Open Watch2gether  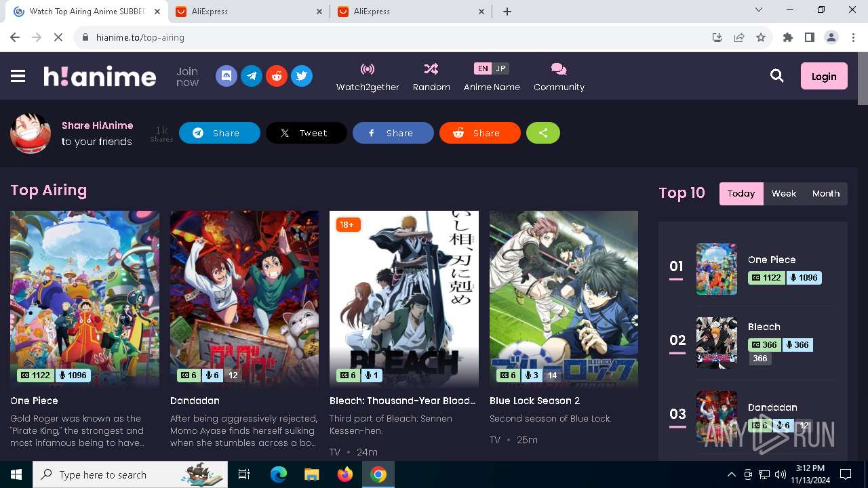click(x=368, y=77)
